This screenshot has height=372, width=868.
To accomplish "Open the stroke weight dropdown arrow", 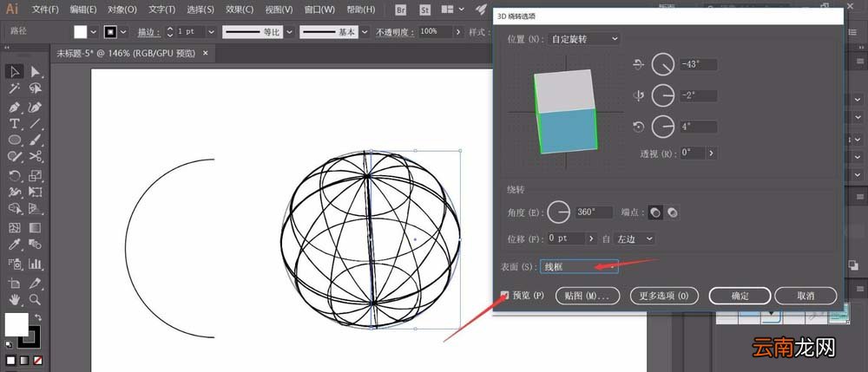I will (x=211, y=32).
